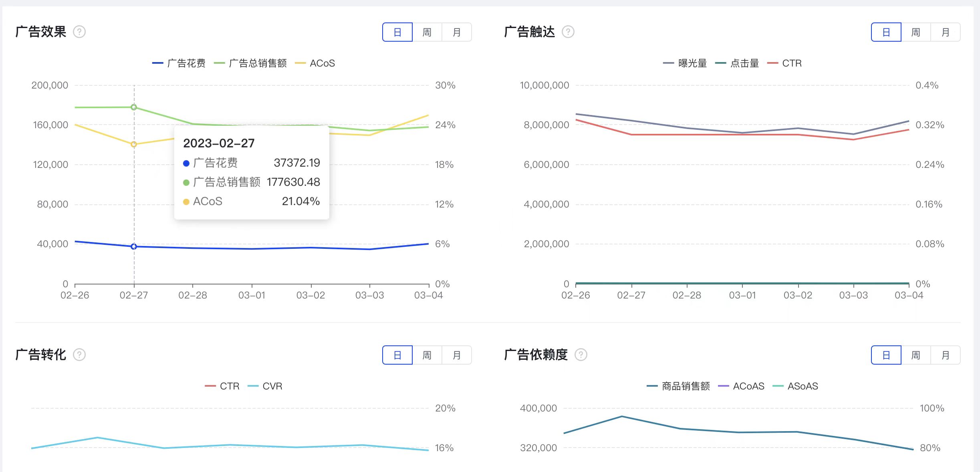The image size is (980, 472).
Task: Click help icon beside 广告依赖度 title
Action: (581, 355)
